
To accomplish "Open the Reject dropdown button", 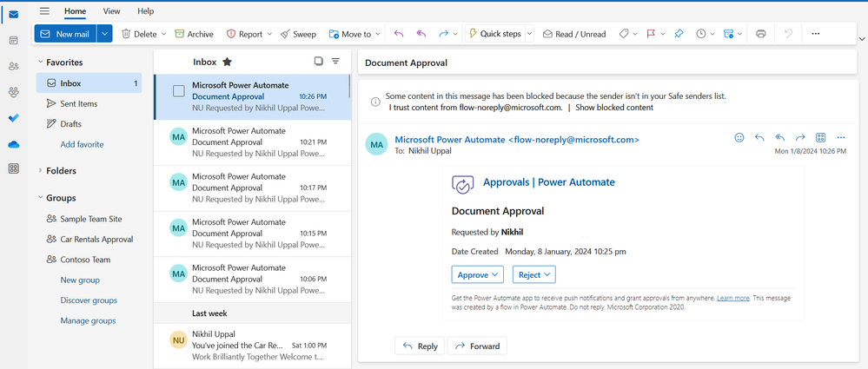I will pyautogui.click(x=534, y=274).
